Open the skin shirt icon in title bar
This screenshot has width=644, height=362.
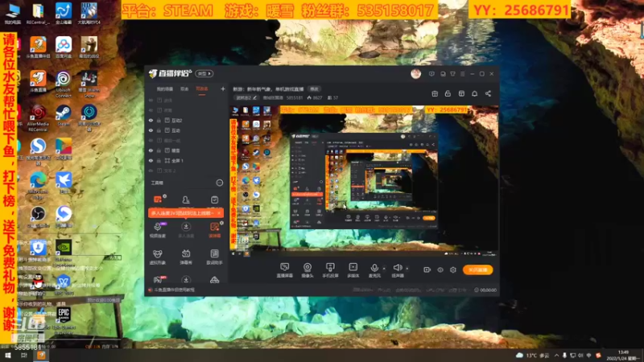click(x=452, y=74)
